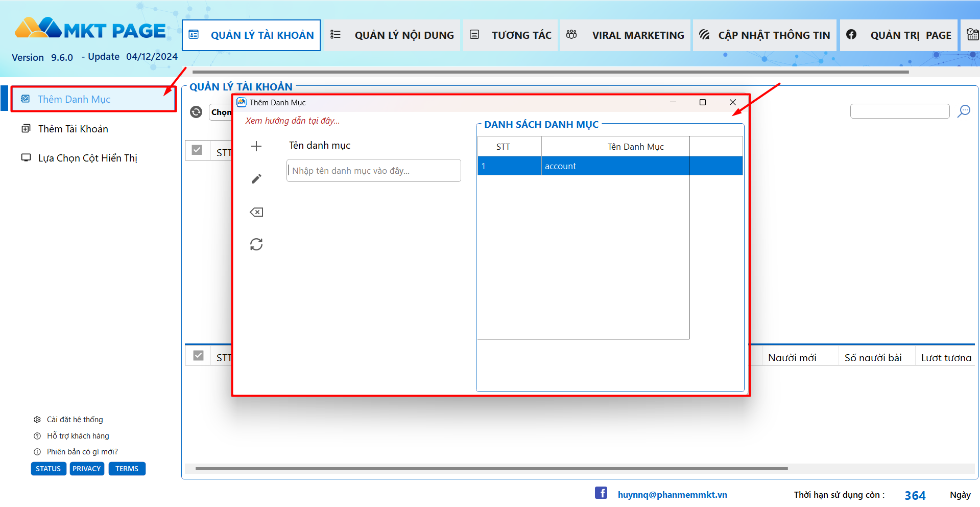Click the Cài đặt hệ thống gear icon
The image size is (980, 507).
[x=37, y=420]
